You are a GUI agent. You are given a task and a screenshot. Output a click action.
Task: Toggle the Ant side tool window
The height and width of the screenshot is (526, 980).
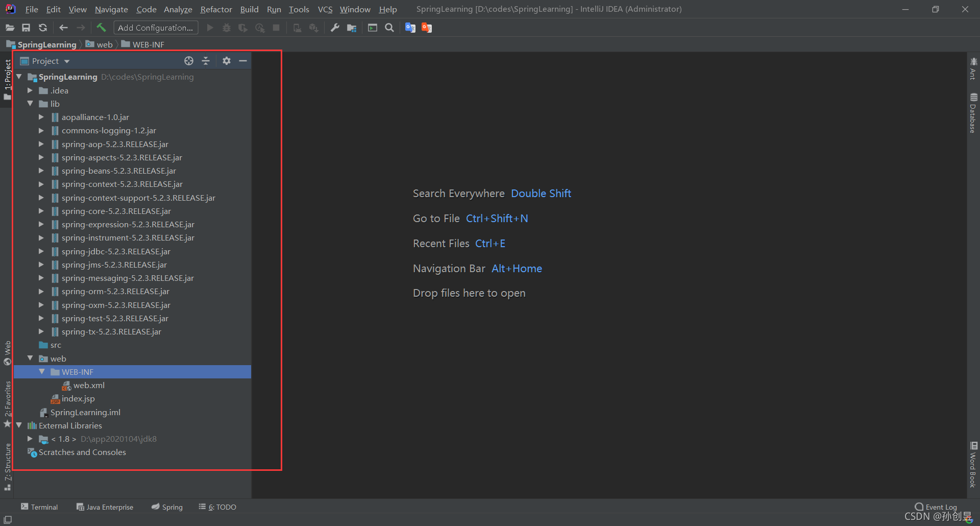[973, 69]
